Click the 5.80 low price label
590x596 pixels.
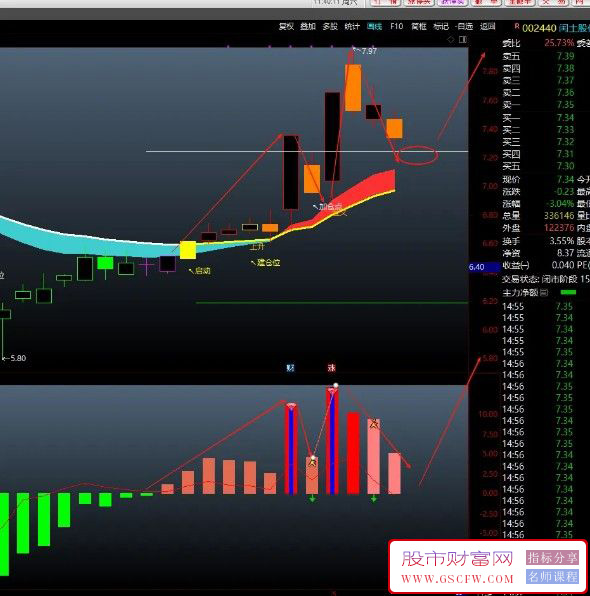18,358
